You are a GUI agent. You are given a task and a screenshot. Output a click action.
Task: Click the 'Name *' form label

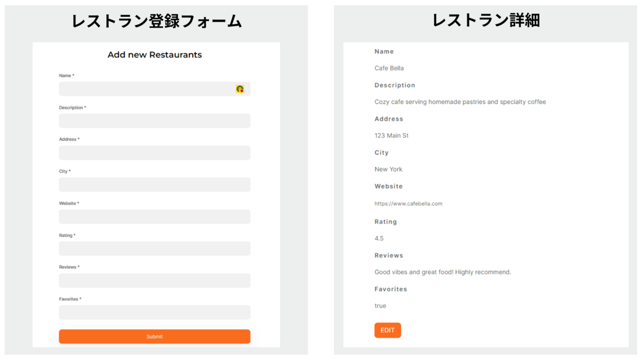(x=67, y=76)
